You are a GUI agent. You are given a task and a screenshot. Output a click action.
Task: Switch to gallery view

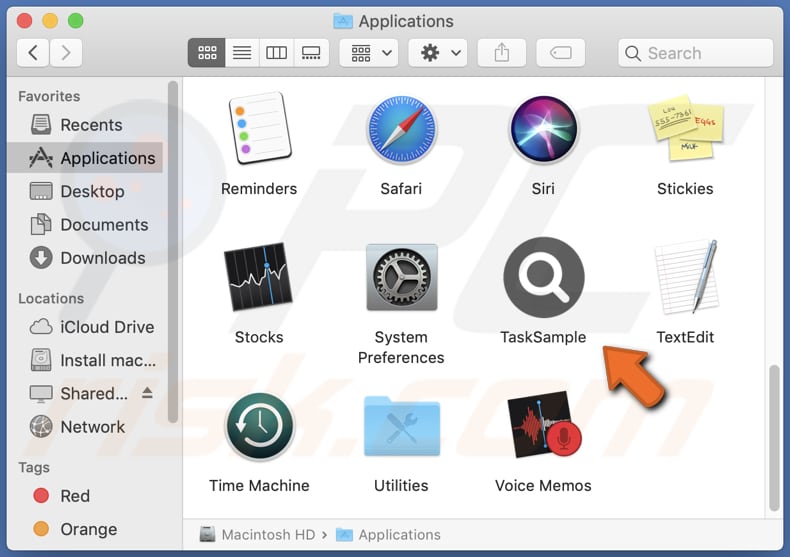(311, 52)
